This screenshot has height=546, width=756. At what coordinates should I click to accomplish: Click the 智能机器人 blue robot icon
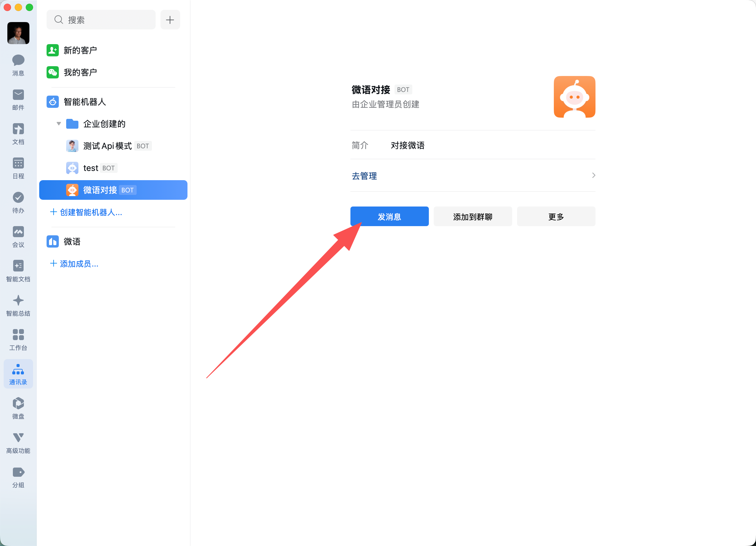point(53,102)
